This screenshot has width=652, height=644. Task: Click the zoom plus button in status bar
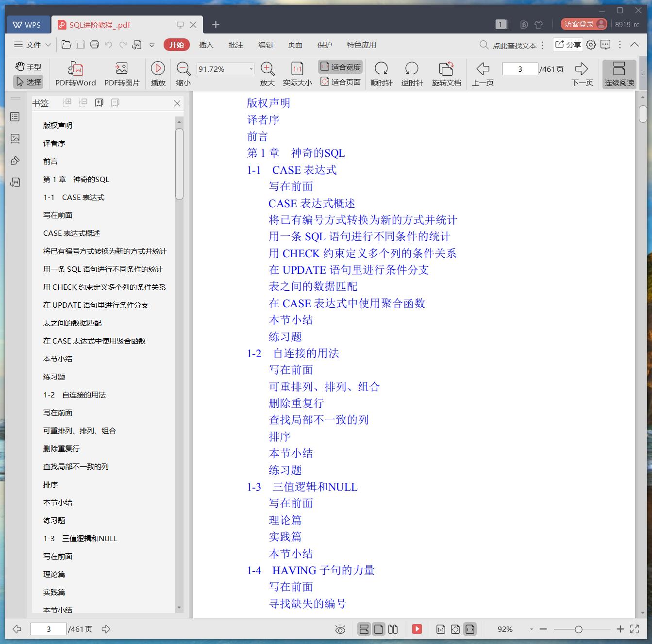click(620, 629)
